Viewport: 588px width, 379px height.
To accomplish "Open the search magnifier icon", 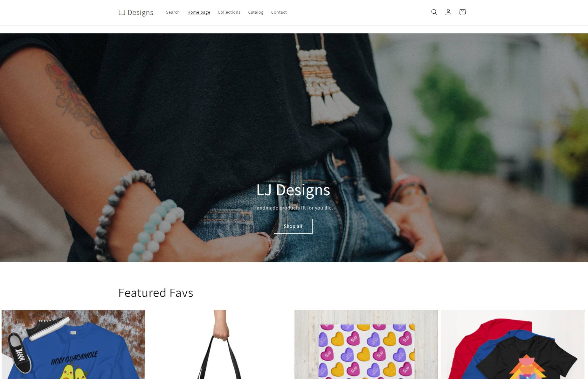I will [x=434, y=12].
